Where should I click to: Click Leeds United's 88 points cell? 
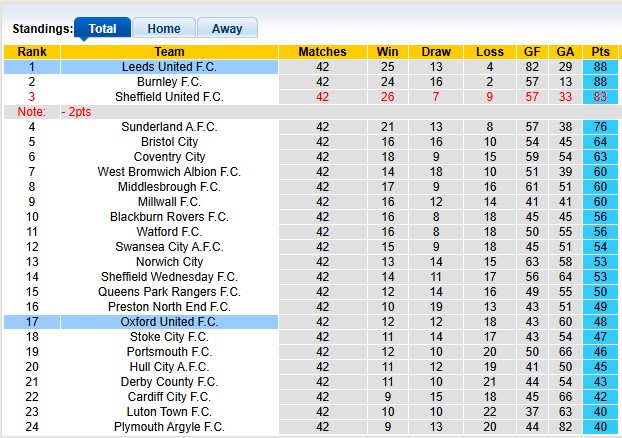pos(600,67)
